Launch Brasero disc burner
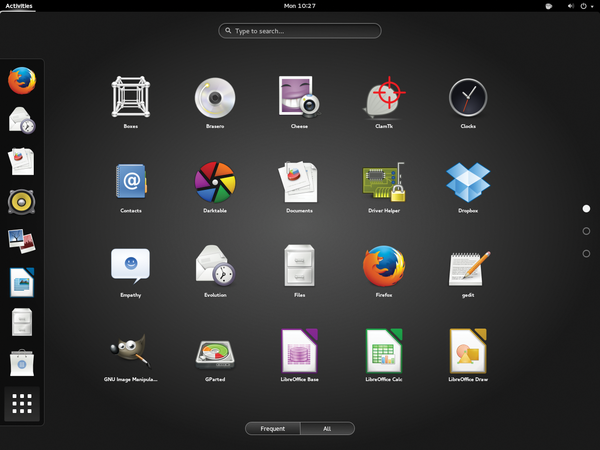This screenshot has width=600, height=450. [x=215, y=98]
